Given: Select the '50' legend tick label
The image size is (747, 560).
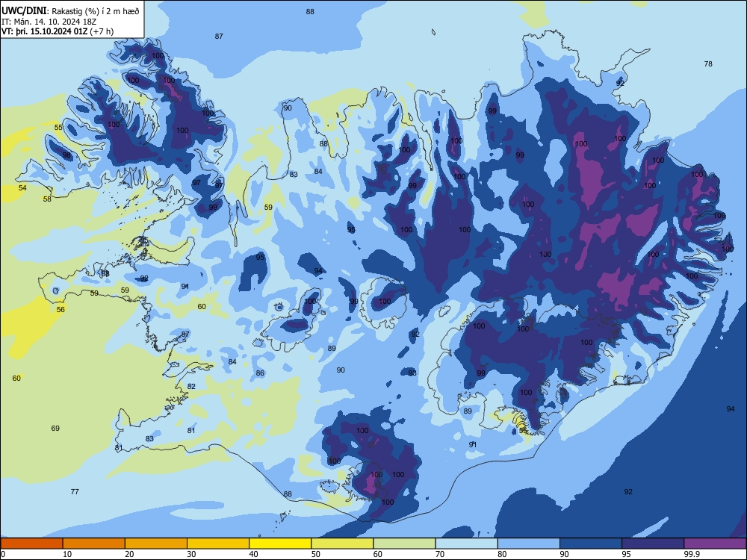Looking at the screenshot, I should (x=315, y=554).
